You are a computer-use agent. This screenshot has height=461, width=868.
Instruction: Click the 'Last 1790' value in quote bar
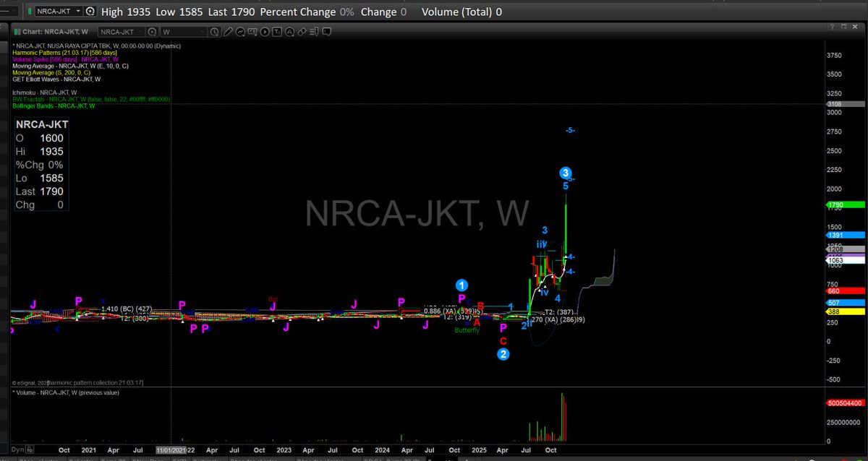[231, 12]
